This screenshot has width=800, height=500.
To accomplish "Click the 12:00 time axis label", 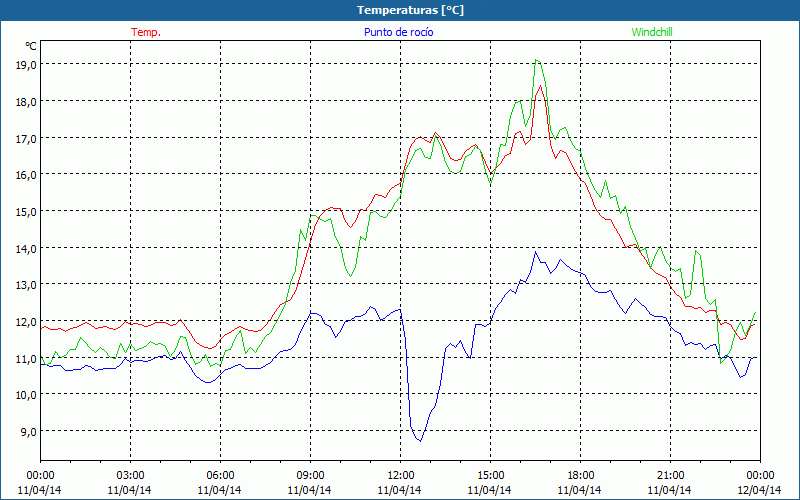I will pyautogui.click(x=401, y=475).
